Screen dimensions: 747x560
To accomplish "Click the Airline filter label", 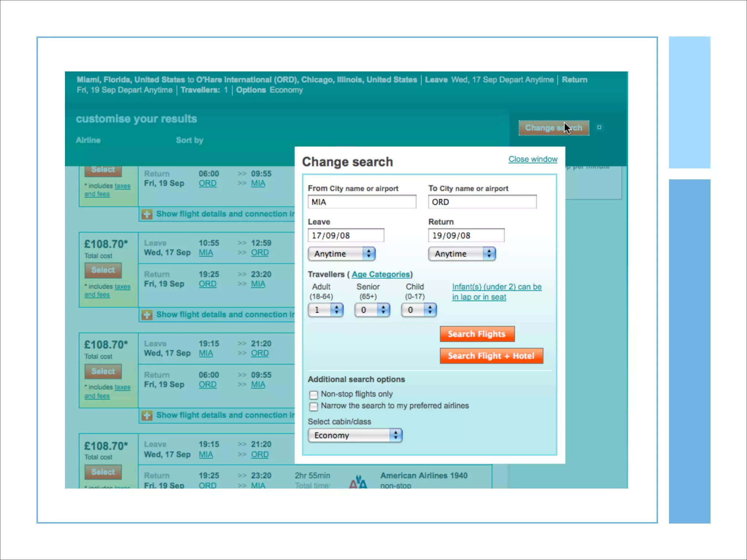I will click(88, 140).
